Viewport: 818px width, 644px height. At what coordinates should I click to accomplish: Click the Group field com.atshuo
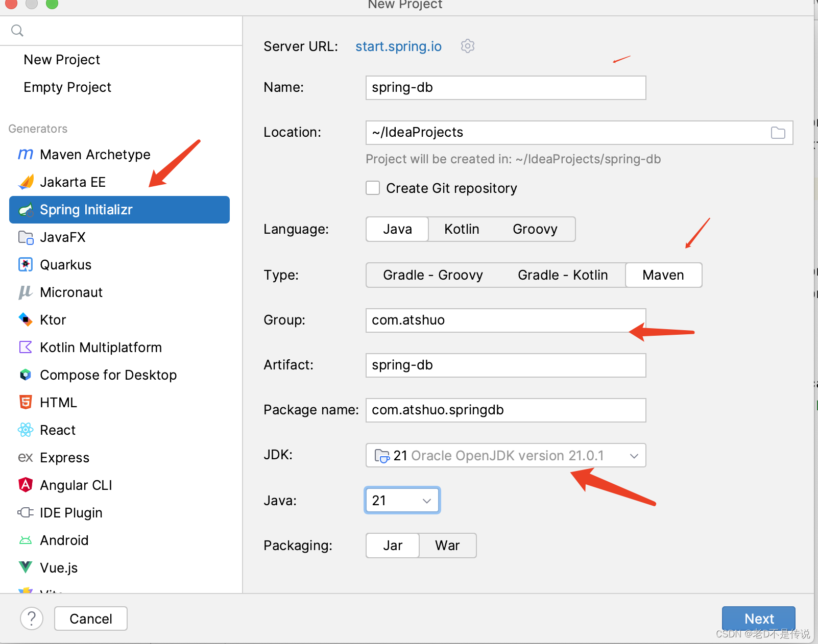[506, 320]
